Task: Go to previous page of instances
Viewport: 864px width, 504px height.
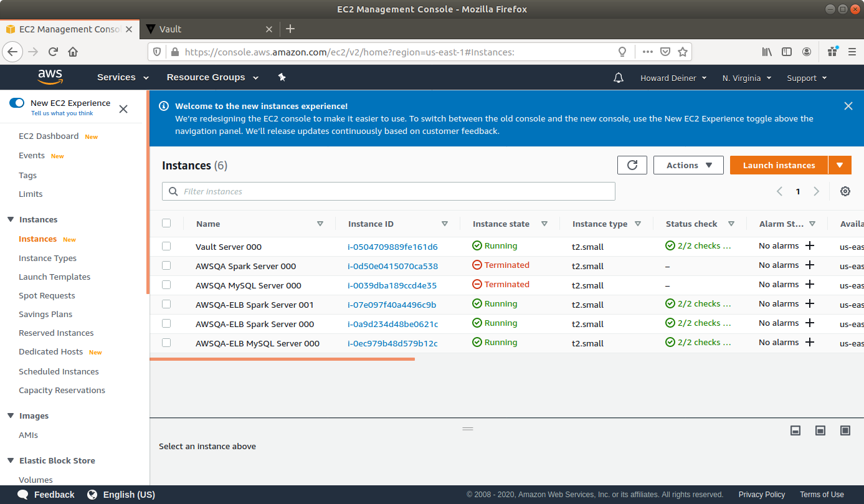Action: (x=779, y=191)
